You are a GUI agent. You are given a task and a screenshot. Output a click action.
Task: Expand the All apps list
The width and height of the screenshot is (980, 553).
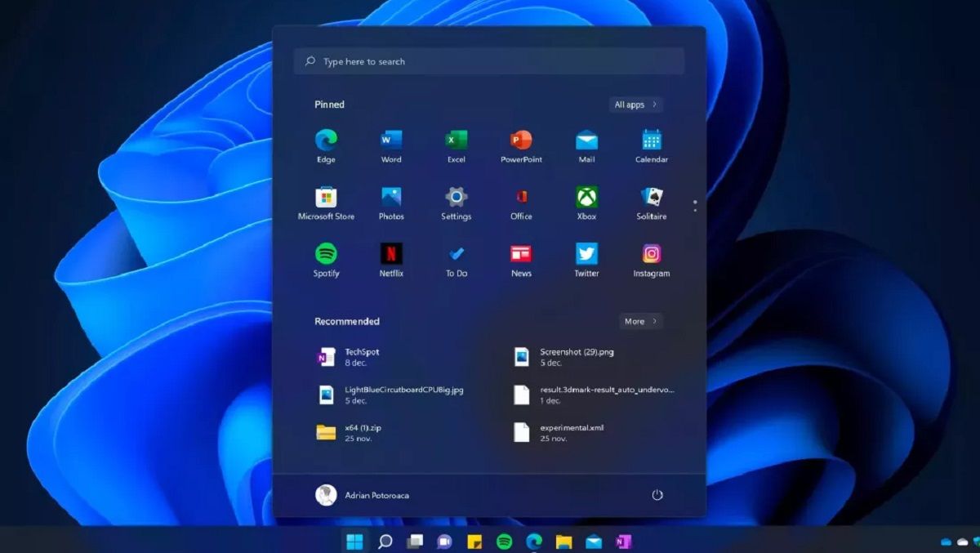635,105
